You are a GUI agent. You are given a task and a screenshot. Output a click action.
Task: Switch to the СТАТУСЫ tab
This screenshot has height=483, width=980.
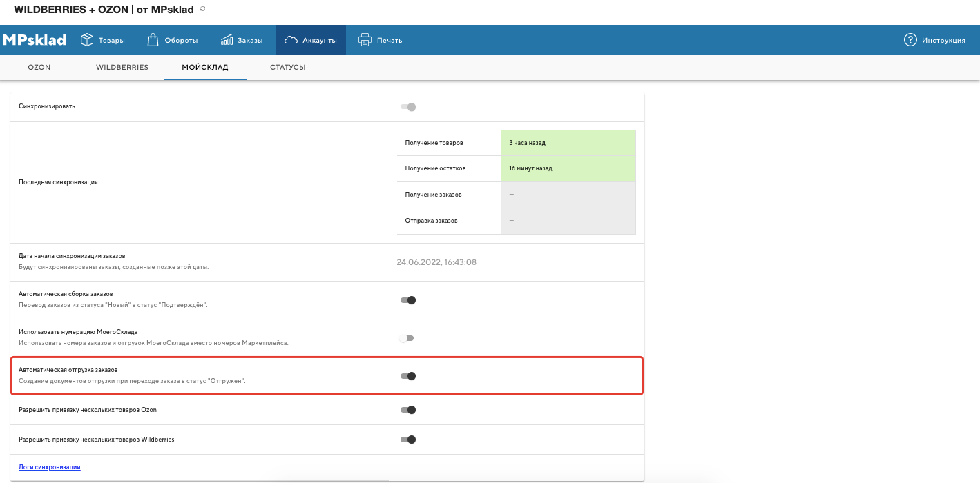point(288,68)
